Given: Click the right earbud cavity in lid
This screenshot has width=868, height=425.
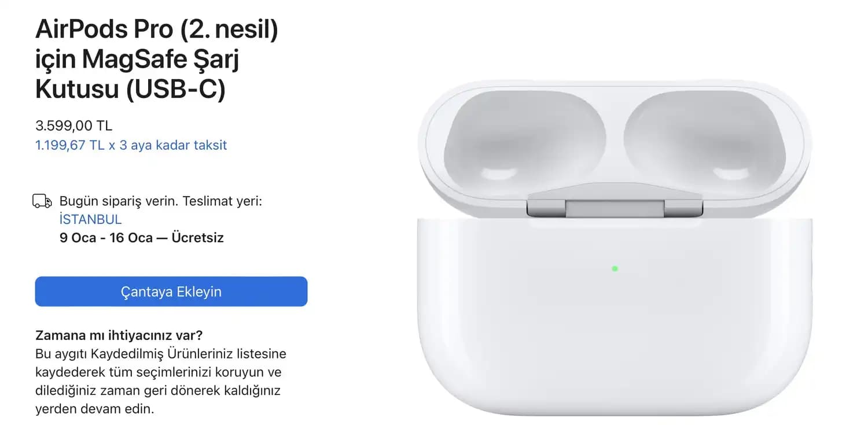Looking at the screenshot, I should 704,138.
